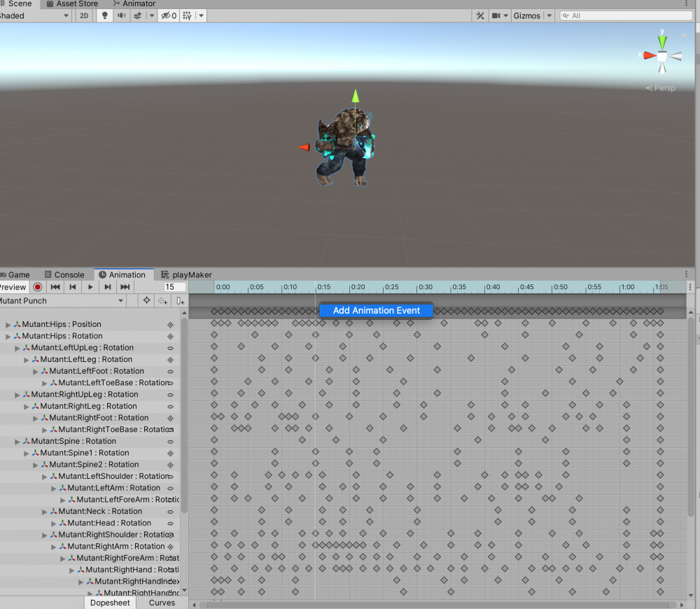The width and height of the screenshot is (700, 609).
Task: Go to next keyframe button
Action: 108,287
